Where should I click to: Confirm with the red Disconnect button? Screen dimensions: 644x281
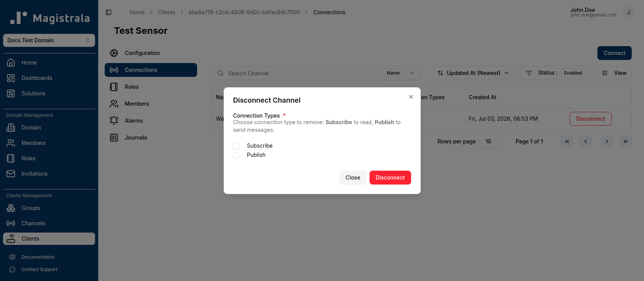pyautogui.click(x=390, y=178)
